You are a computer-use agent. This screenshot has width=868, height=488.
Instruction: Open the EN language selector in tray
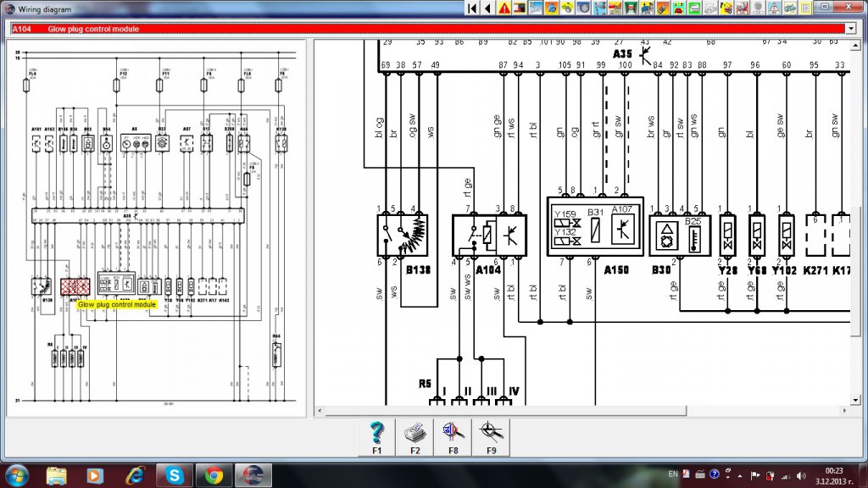pos(673,474)
